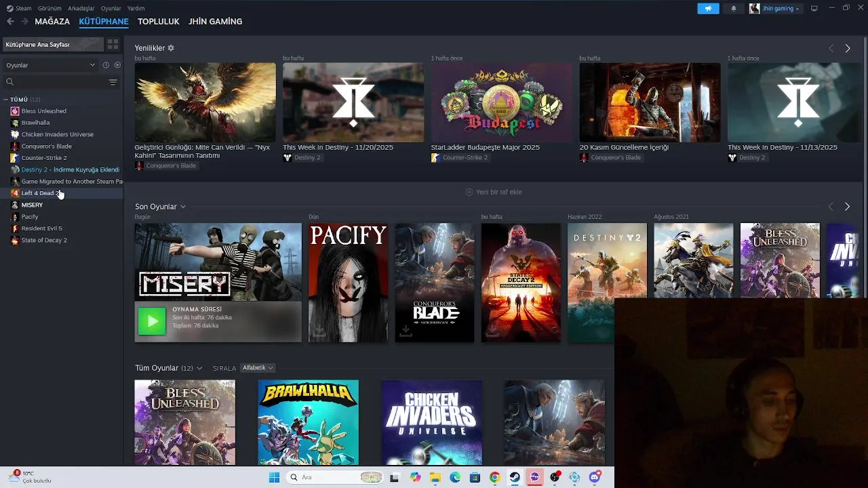868x488 pixels.
Task: Switch to Big Picture mode monitor icon
Action: (x=814, y=8)
